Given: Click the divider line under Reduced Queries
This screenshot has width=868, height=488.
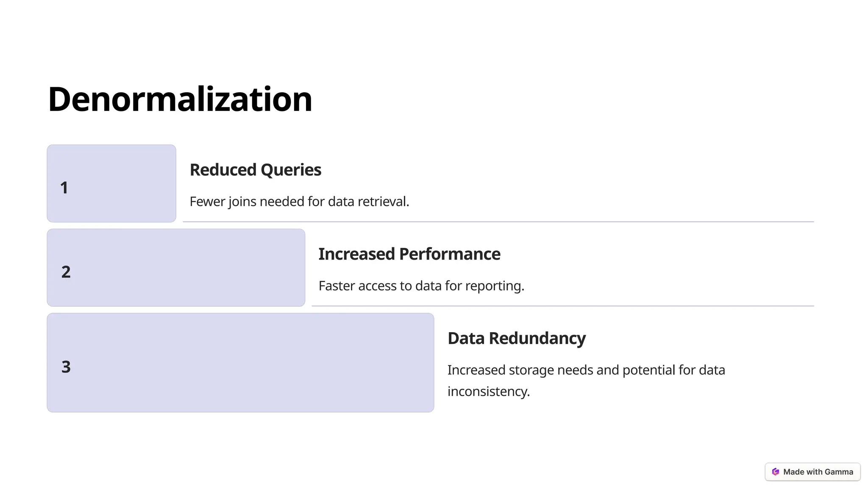Looking at the screenshot, I should 498,222.
